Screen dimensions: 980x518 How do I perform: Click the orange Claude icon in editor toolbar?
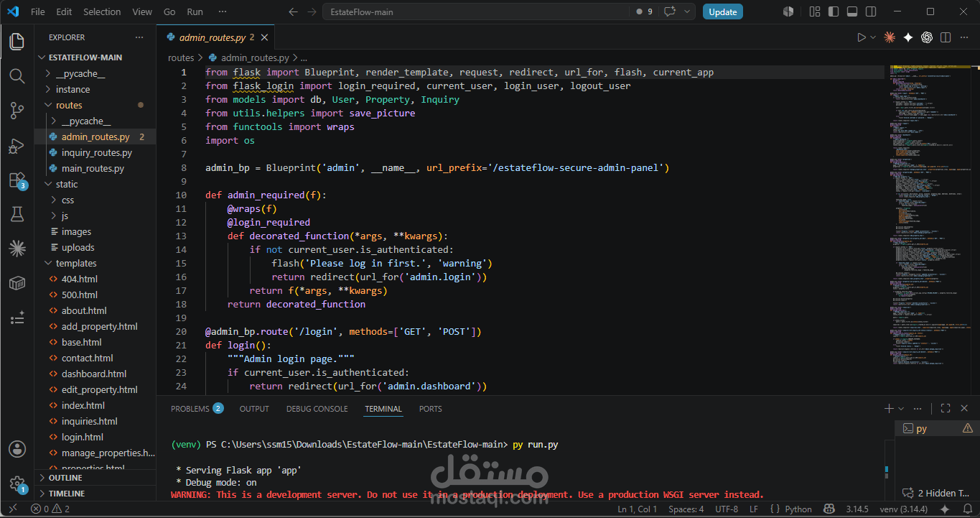(x=890, y=37)
